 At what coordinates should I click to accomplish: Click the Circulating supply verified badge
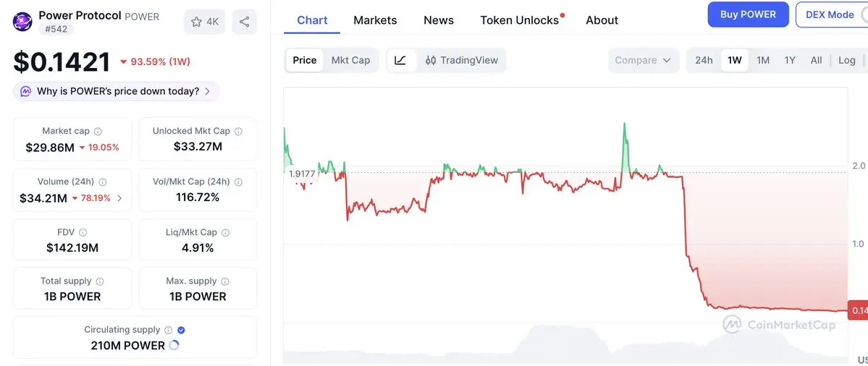(x=181, y=330)
